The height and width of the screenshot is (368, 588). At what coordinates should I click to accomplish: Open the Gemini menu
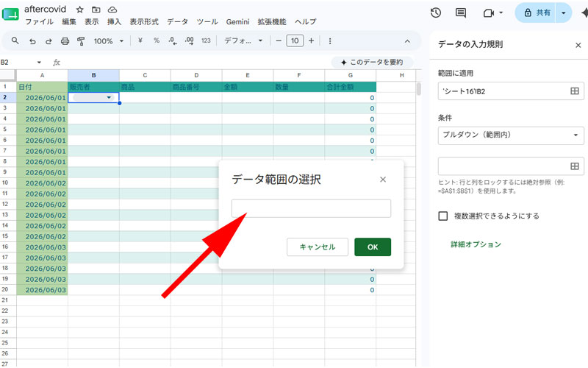coord(237,22)
